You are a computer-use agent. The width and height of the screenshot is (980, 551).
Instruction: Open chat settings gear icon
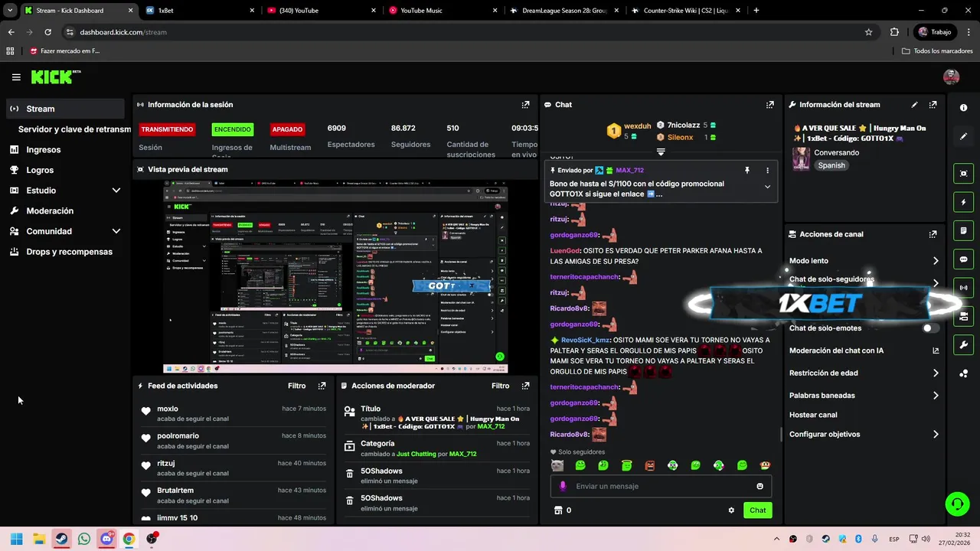[x=731, y=510]
